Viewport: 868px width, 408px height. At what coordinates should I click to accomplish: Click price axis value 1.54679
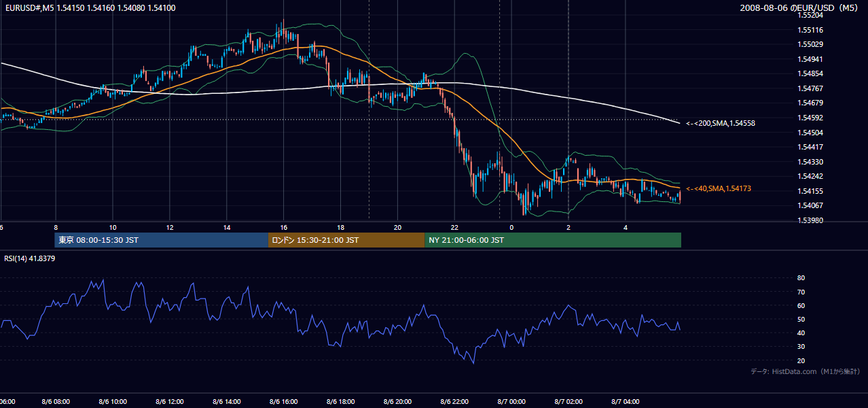point(811,103)
